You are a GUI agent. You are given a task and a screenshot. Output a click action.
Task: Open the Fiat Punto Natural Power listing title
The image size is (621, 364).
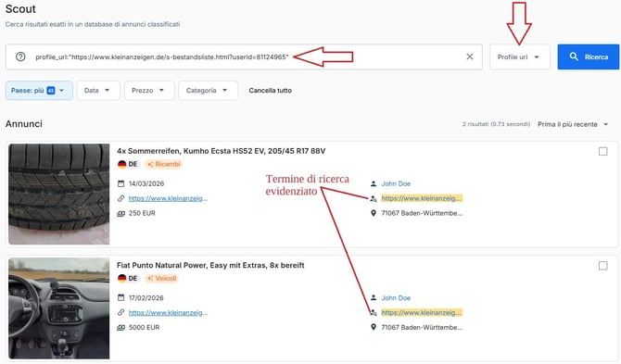pyautogui.click(x=210, y=266)
